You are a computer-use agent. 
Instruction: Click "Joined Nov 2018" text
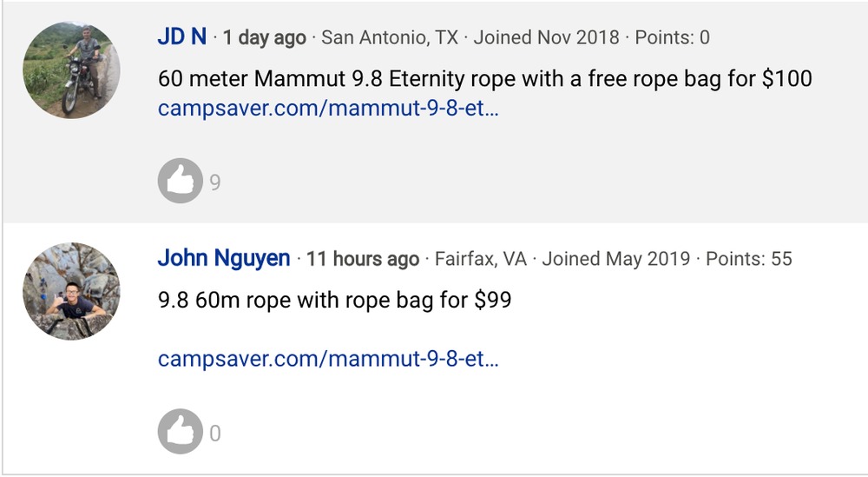click(547, 38)
